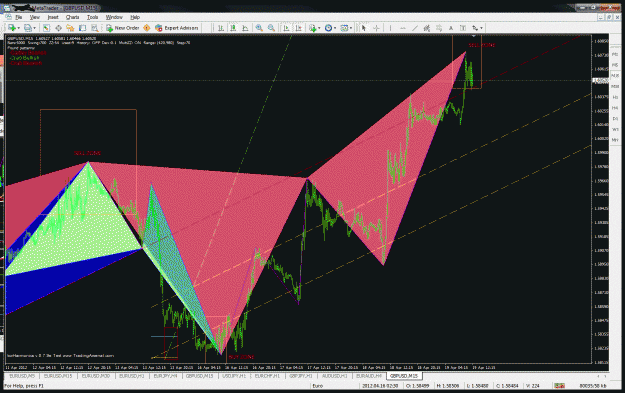Switch to M5 timeframe
Screen dimensions: 625x393
point(615,65)
